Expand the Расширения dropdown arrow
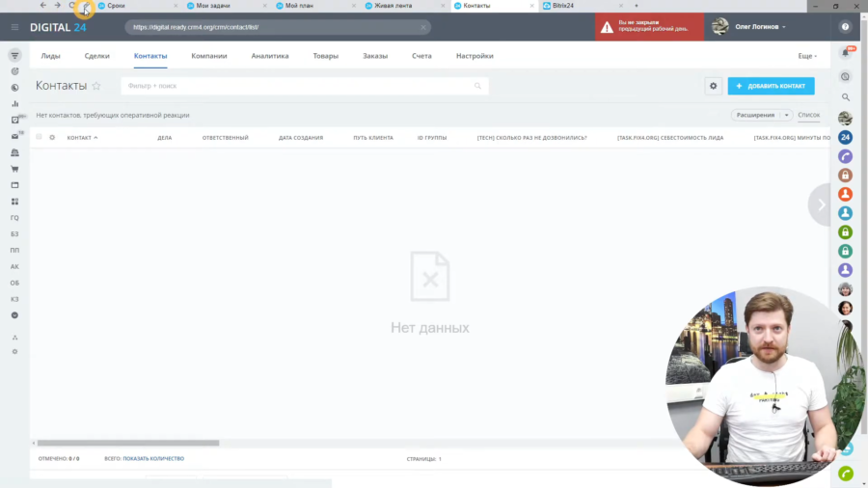The image size is (868, 488). [787, 115]
